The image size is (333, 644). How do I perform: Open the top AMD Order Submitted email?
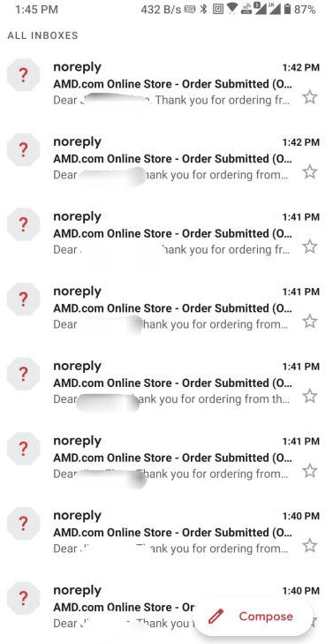point(166,84)
